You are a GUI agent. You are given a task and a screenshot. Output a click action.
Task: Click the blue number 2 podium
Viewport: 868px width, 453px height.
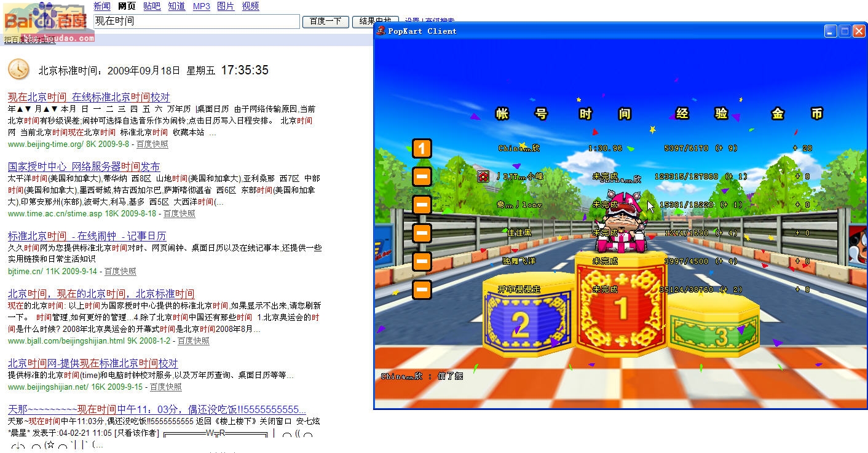(x=529, y=315)
